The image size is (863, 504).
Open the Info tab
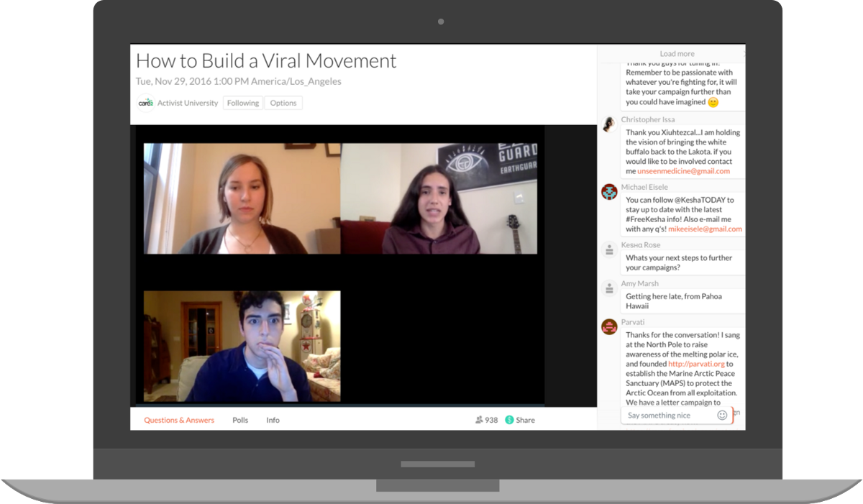pos(273,420)
